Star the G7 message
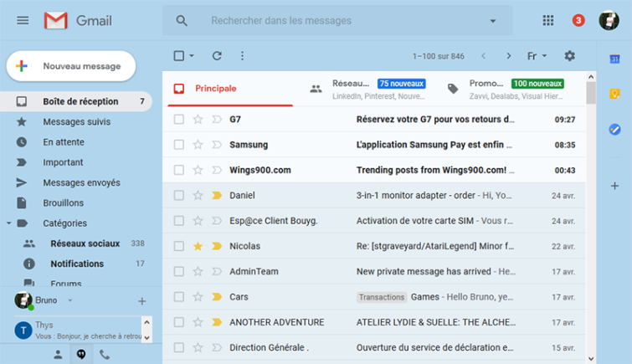 (x=198, y=120)
